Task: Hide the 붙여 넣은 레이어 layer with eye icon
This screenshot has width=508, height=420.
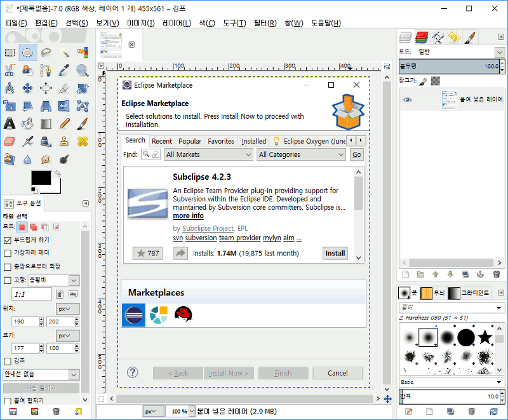Action: pos(407,100)
